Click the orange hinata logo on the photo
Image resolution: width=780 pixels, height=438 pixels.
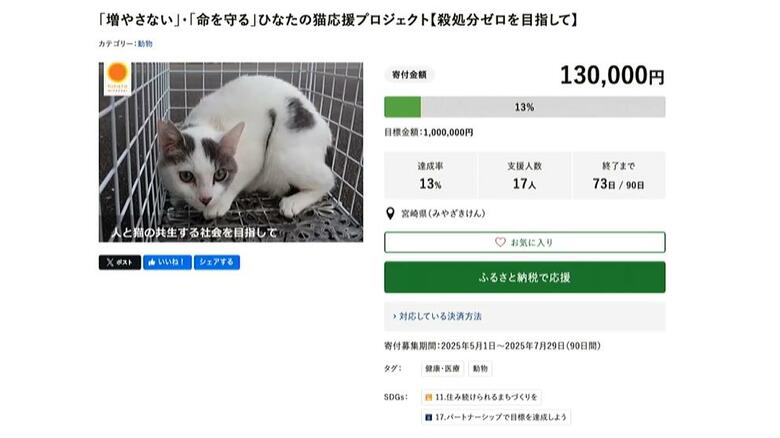pos(118,74)
